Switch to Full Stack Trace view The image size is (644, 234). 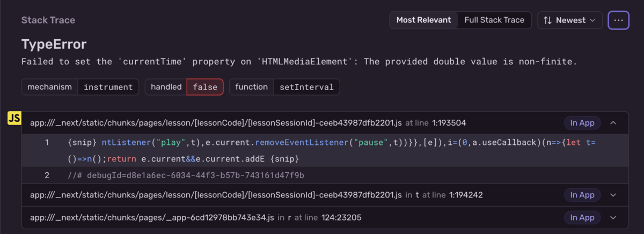[494, 20]
